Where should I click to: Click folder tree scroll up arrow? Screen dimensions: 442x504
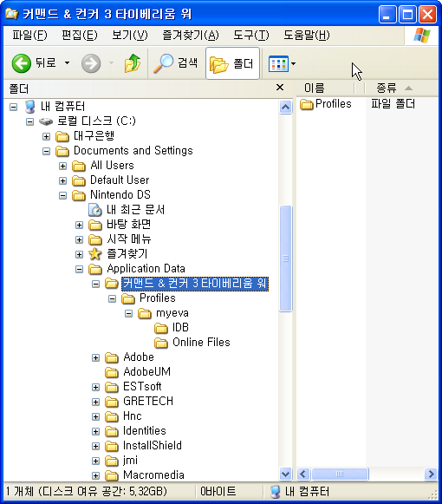coord(285,107)
